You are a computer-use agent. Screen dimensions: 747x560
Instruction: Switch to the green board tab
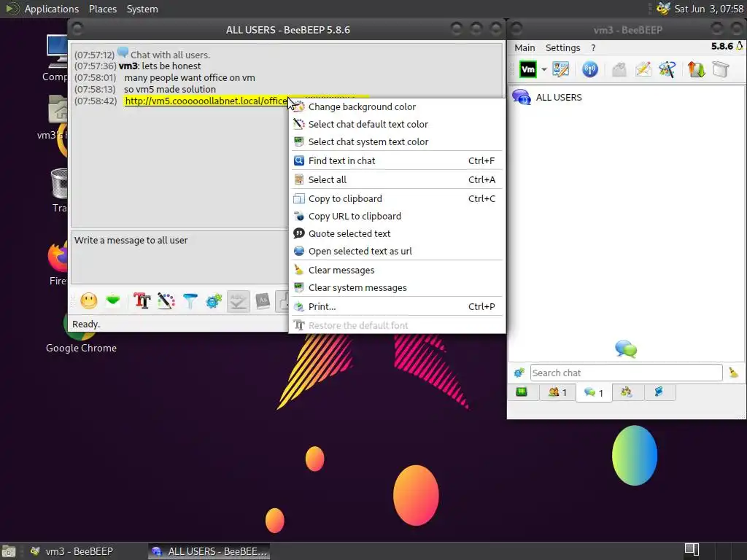pyautogui.click(x=522, y=392)
